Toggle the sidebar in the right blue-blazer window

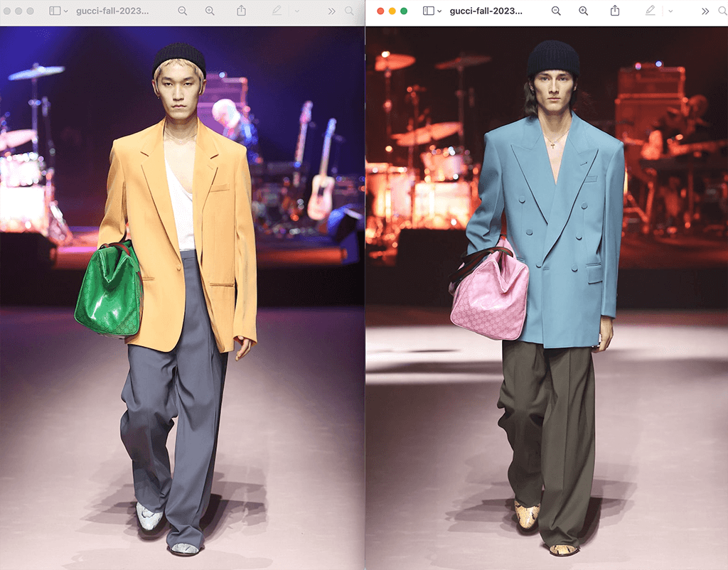click(x=428, y=11)
